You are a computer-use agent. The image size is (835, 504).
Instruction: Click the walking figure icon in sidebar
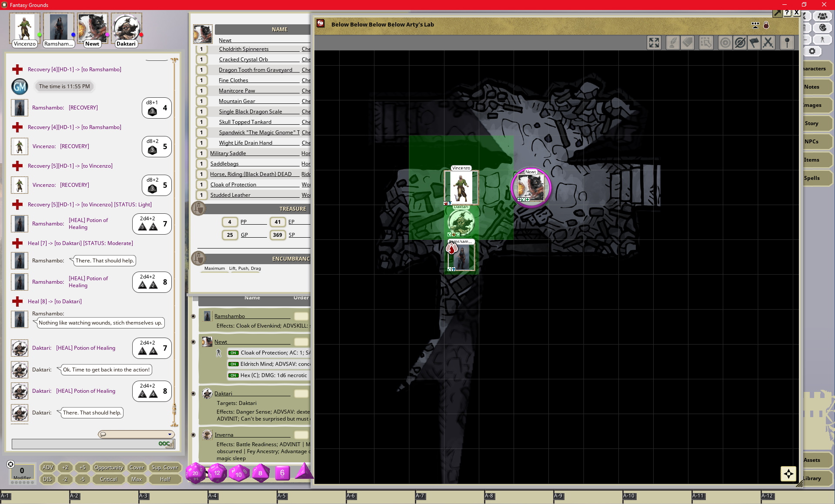click(x=822, y=40)
